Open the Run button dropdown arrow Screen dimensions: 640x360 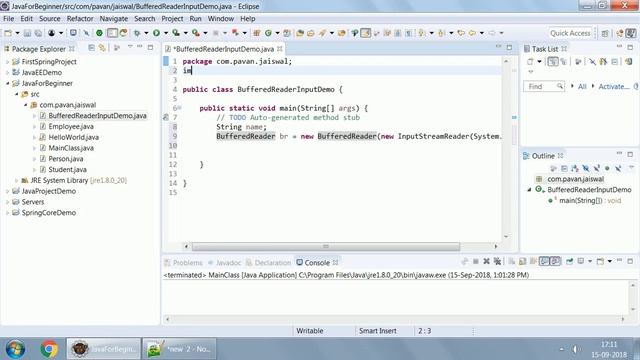(166, 33)
